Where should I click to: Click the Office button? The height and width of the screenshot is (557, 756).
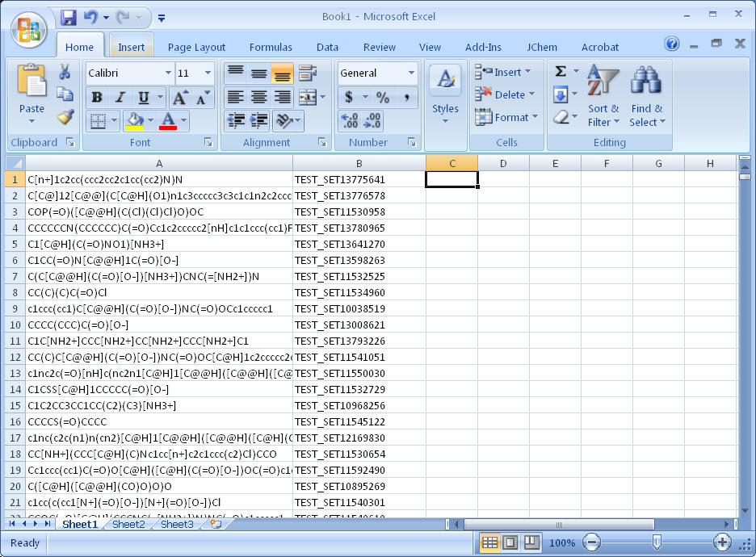pos(28,28)
